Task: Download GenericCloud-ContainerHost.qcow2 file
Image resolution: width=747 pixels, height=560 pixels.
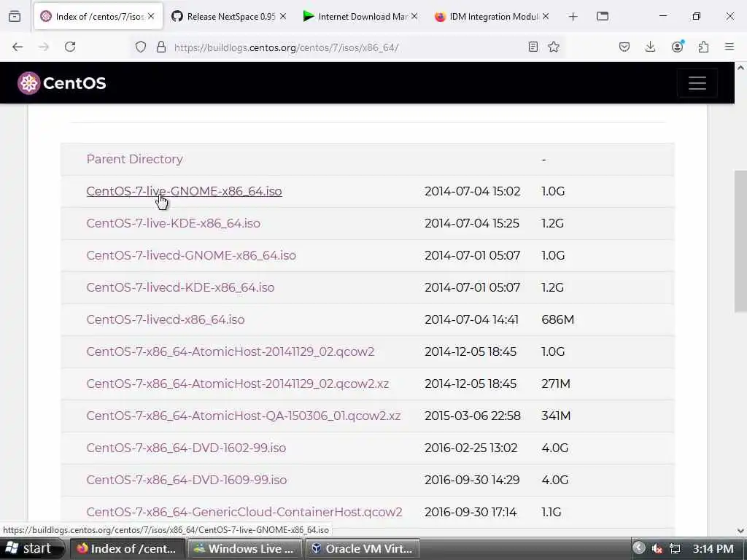Action: [x=244, y=512]
